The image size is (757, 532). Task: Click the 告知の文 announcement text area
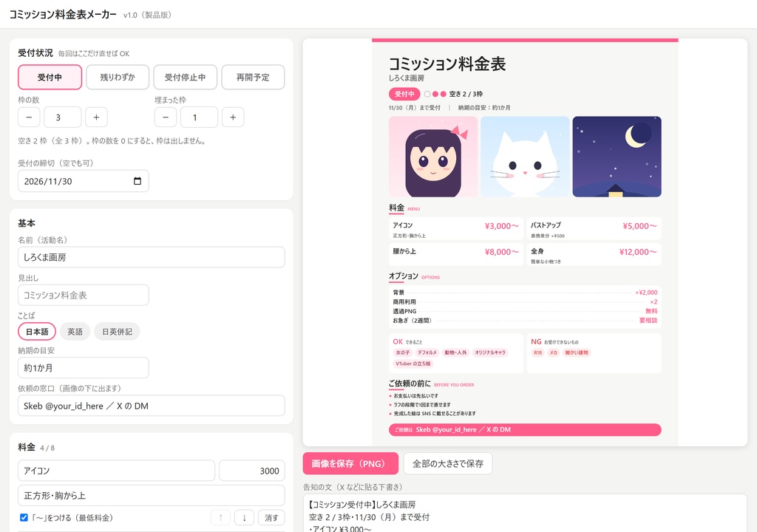(x=525, y=513)
